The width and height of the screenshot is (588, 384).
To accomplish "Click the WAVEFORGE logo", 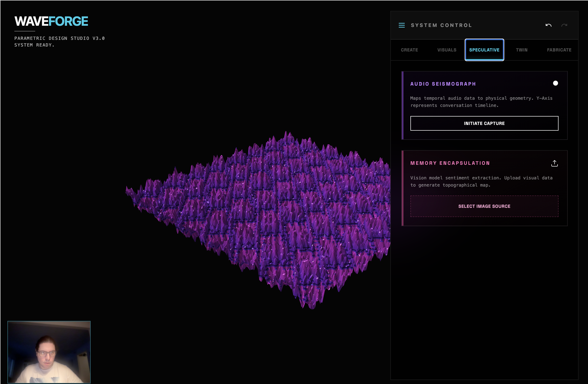I will pyautogui.click(x=51, y=21).
